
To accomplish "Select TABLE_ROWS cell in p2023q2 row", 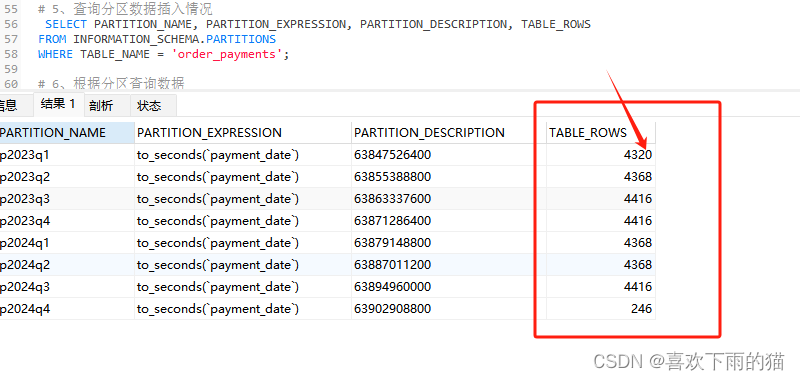I will (x=601, y=176).
